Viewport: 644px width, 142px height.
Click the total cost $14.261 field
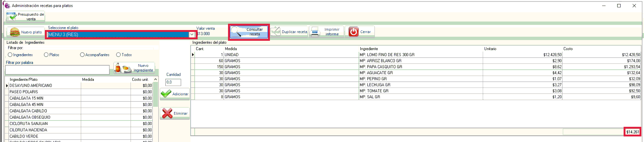tap(633, 132)
